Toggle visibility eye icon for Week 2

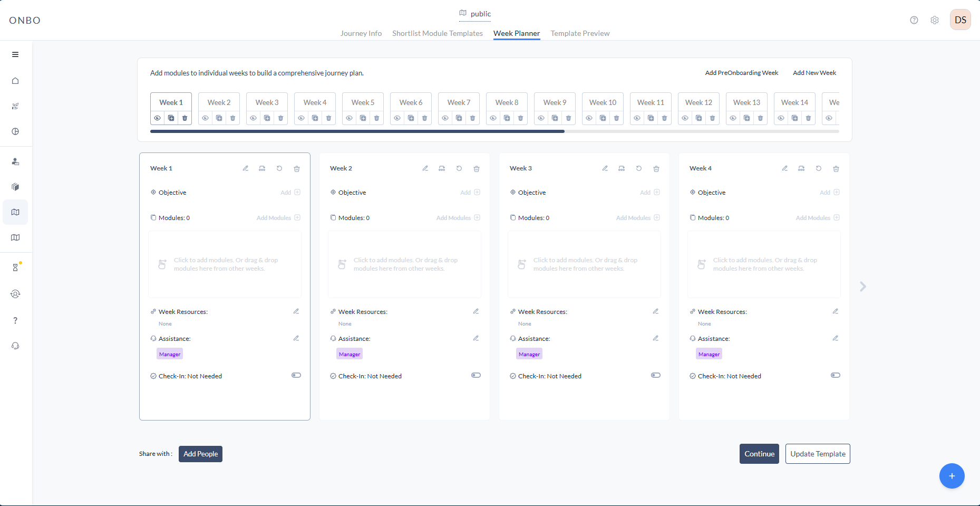(205, 118)
